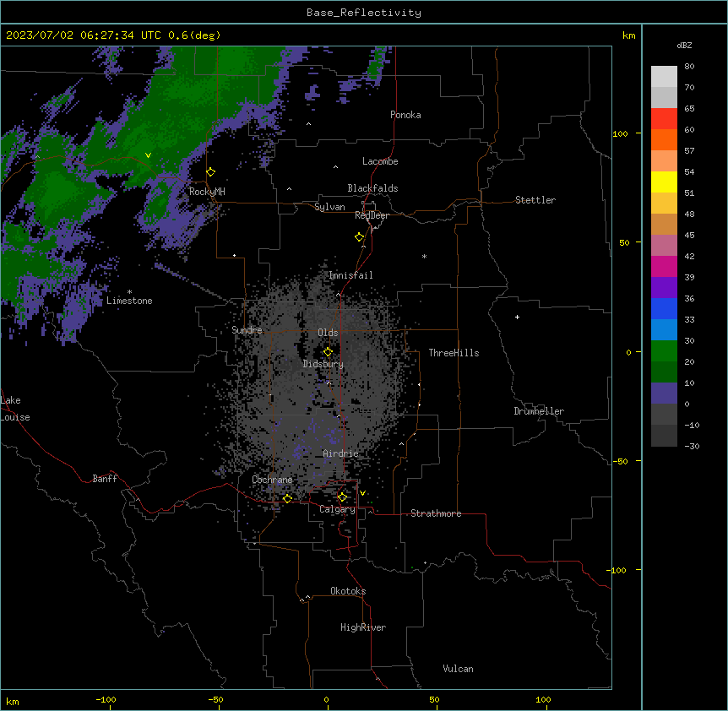Click the Cochrane city label
This screenshot has height=711, width=728.
click(x=272, y=480)
